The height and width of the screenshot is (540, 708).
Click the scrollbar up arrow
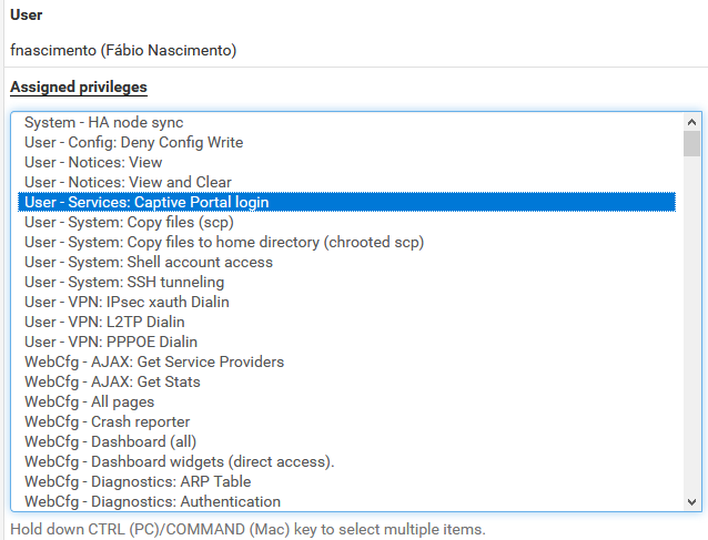tap(691, 122)
